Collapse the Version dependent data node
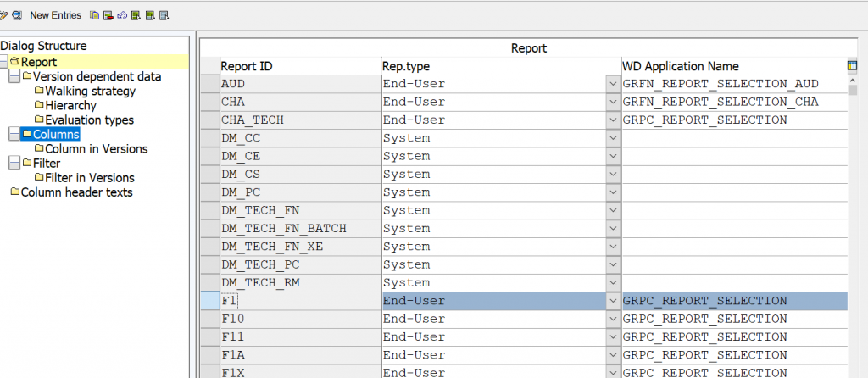Image resolution: width=868 pixels, height=378 pixels. click(14, 76)
